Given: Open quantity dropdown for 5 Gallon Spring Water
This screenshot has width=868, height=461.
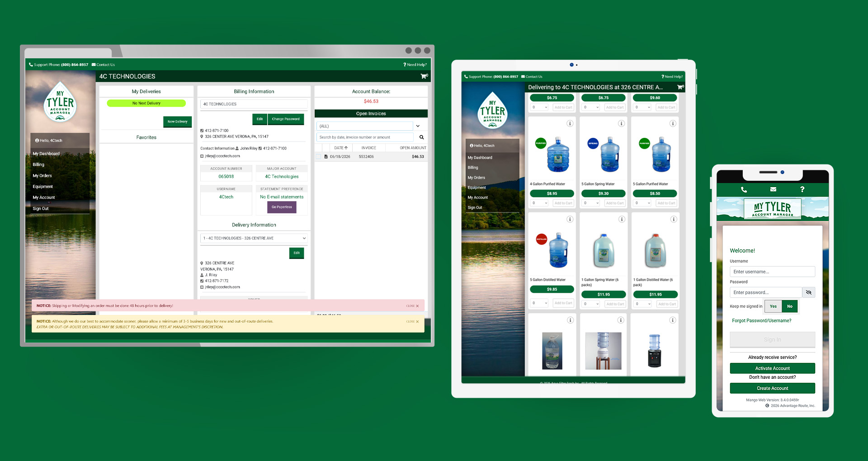Looking at the screenshot, I should click(591, 203).
